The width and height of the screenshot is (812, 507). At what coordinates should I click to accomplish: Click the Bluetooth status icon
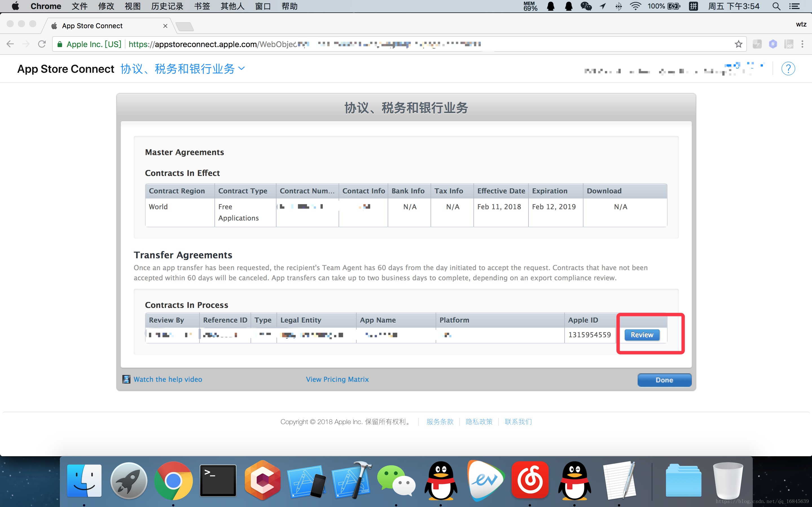[x=618, y=6]
